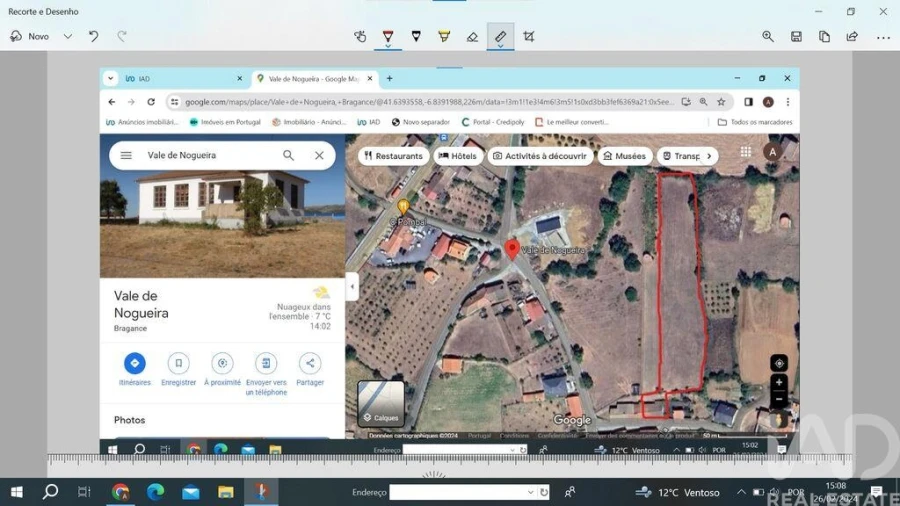This screenshot has height=506, width=900.
Task: Click the Novo new snip button
Action: [x=30, y=37]
